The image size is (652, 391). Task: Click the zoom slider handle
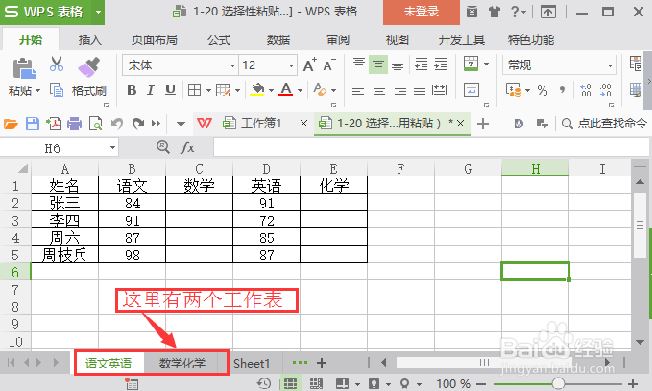[558, 383]
